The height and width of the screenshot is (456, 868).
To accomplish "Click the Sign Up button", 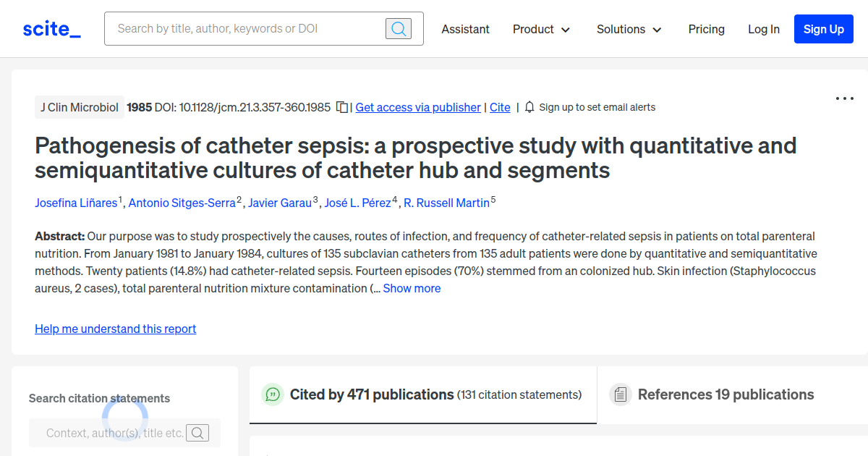I will pyautogui.click(x=823, y=29).
